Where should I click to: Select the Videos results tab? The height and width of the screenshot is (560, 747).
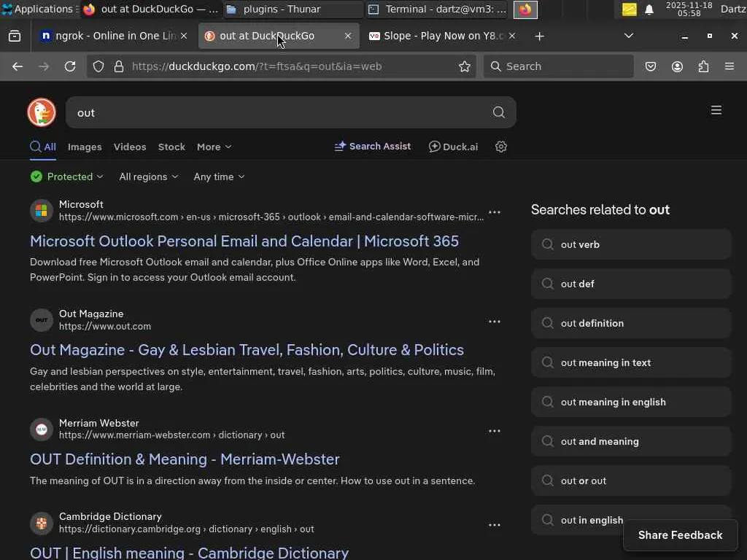130,147
